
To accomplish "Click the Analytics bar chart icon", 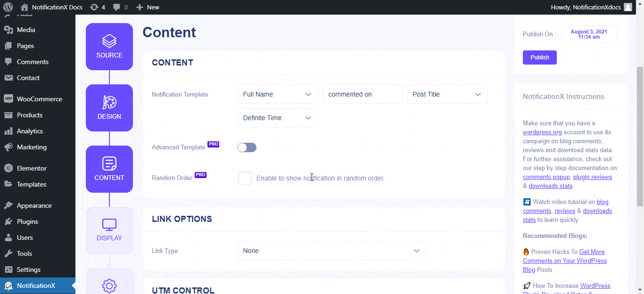I will (8, 131).
